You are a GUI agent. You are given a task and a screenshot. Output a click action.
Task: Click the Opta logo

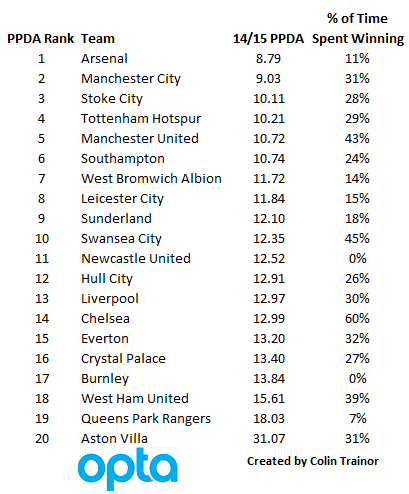tap(128, 469)
